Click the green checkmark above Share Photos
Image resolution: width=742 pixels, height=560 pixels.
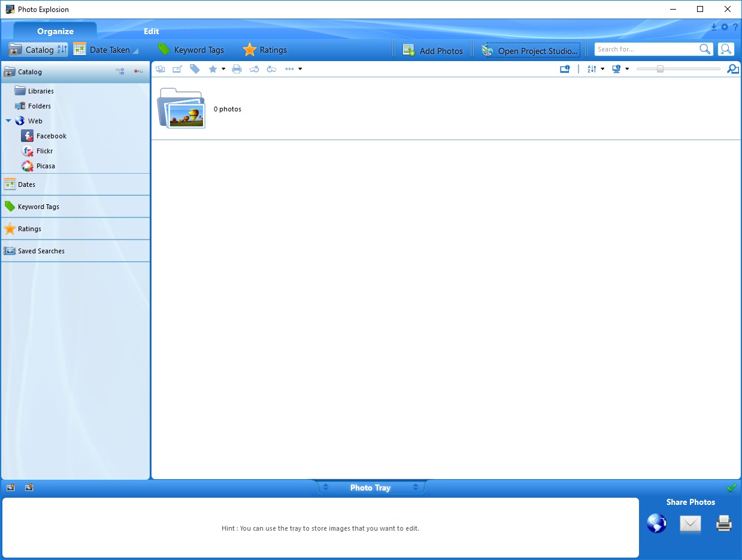click(731, 488)
